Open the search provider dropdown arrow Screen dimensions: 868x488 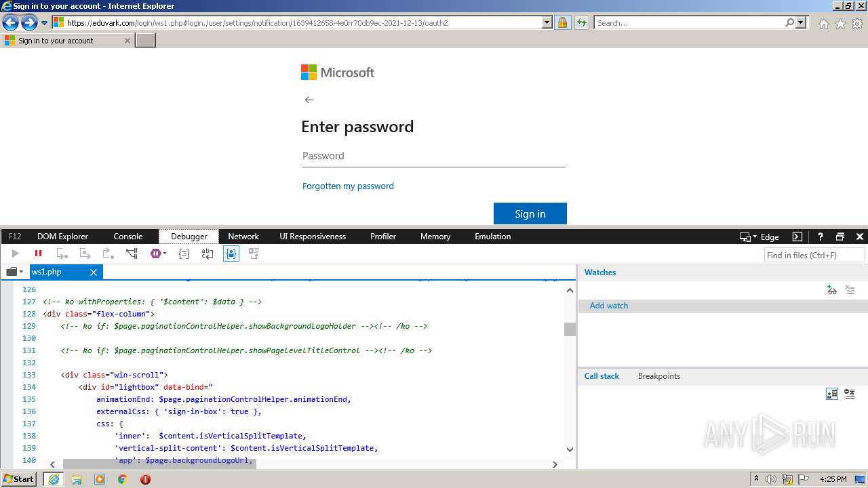pos(802,22)
